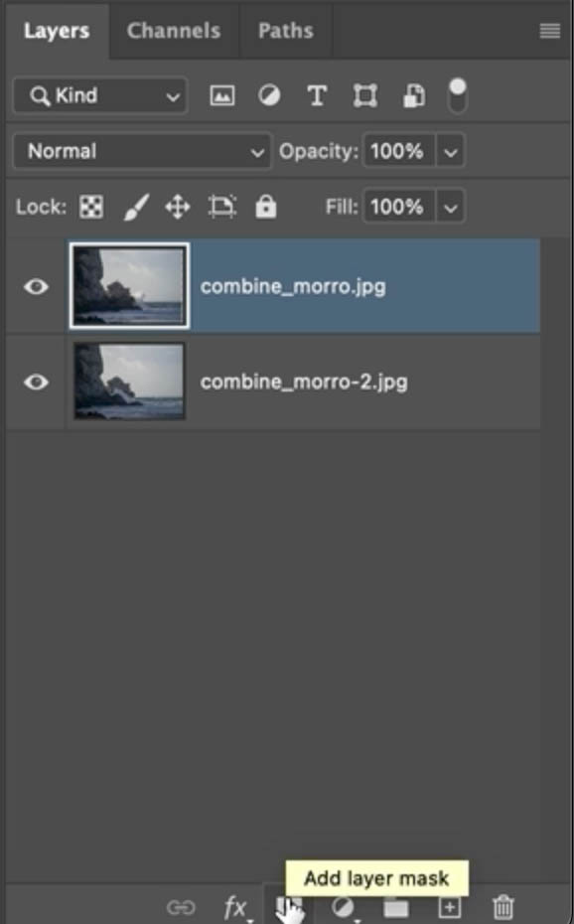Open the Kind filter type dropdown
Viewport: 574px width, 924px height.
click(100, 95)
